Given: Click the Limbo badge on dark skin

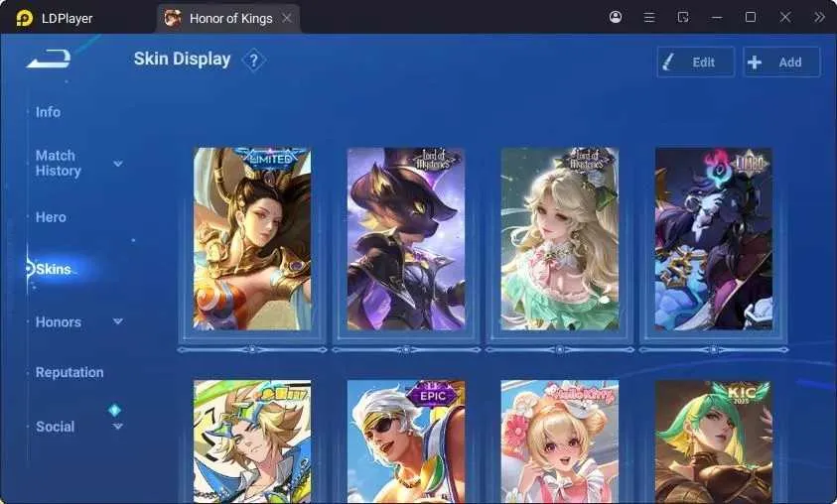Looking at the screenshot, I should click(750, 162).
